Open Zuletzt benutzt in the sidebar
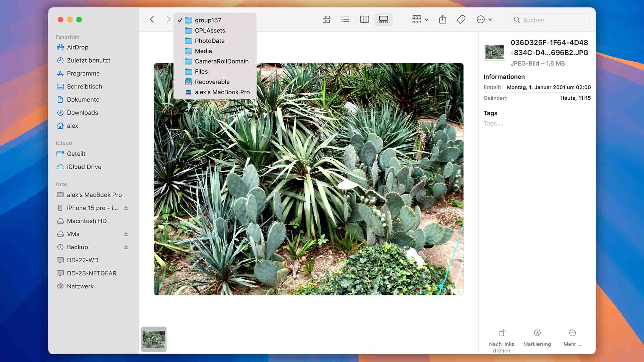 point(93,60)
